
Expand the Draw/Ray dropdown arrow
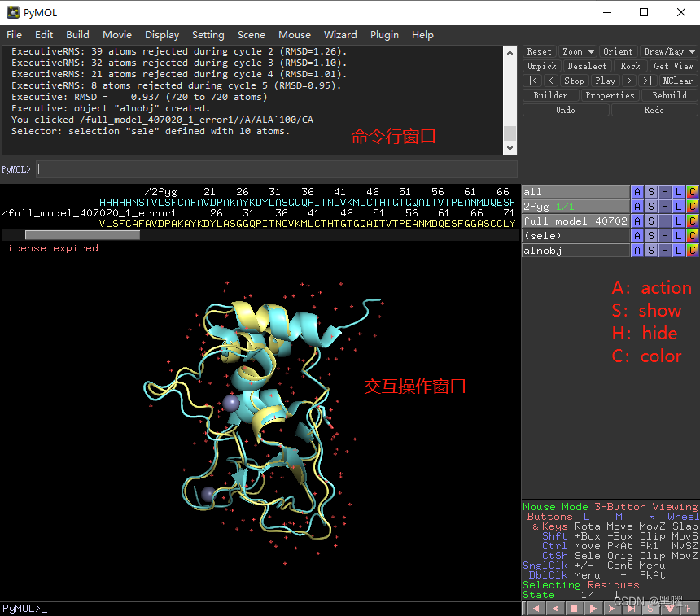pos(692,52)
